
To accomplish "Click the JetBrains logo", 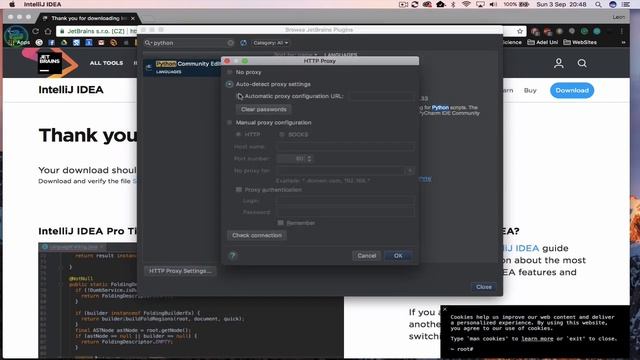I will [50, 63].
